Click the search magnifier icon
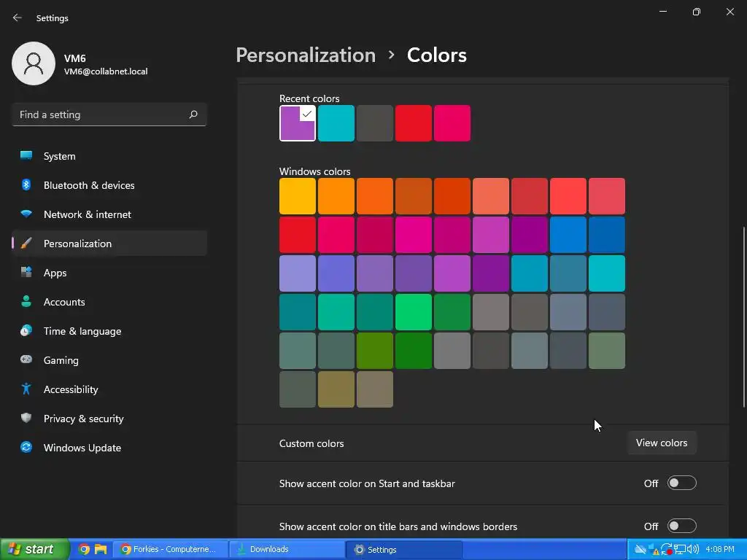 [x=193, y=114]
